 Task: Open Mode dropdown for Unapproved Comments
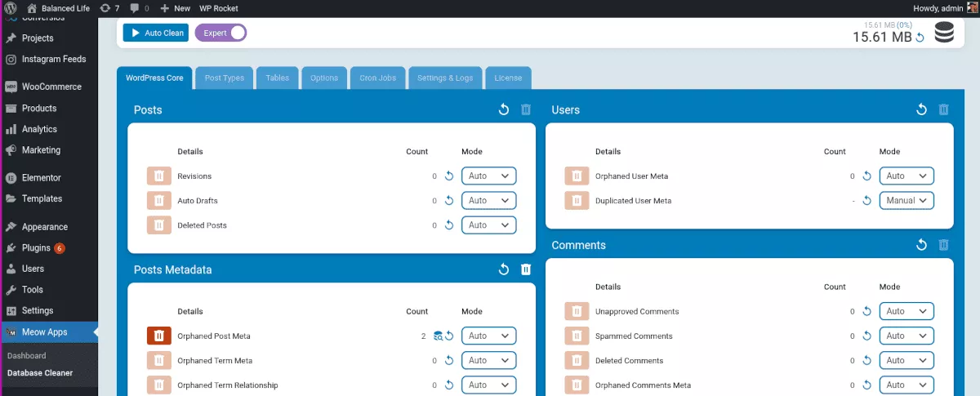(x=906, y=311)
